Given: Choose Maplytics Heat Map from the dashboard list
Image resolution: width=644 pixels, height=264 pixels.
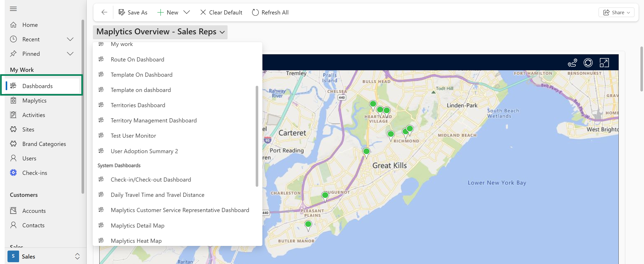Looking at the screenshot, I should coord(136,240).
